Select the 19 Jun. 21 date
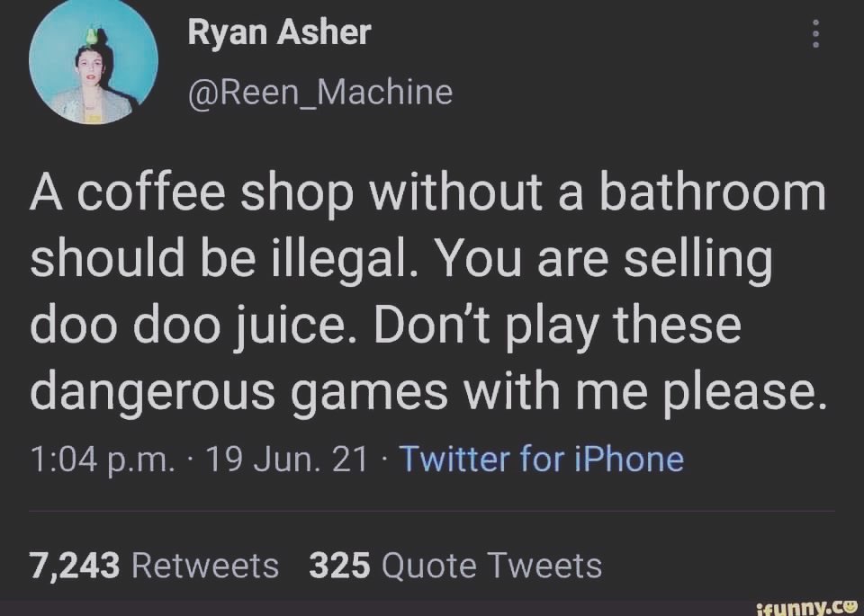This screenshot has width=864, height=616. tap(288, 460)
